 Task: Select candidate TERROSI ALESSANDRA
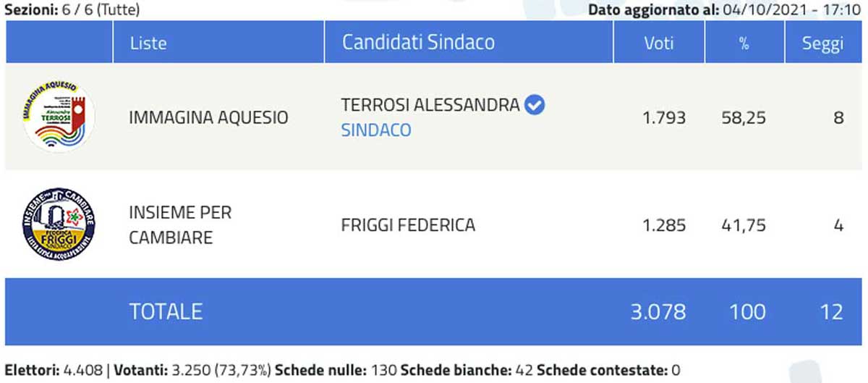(x=430, y=106)
